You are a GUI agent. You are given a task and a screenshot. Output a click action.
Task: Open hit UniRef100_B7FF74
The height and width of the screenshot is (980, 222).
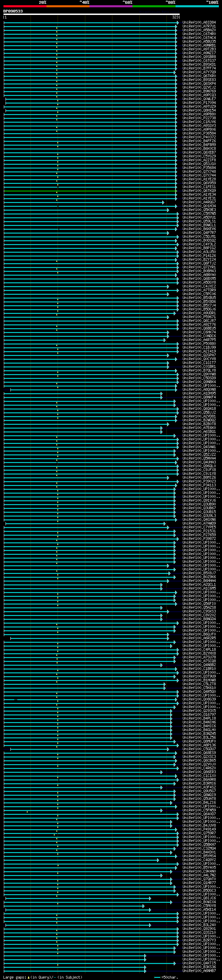199,68
